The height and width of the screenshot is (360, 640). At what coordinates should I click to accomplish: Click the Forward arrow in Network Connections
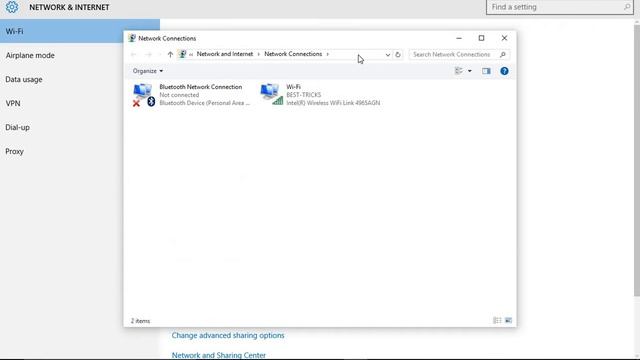(148, 54)
